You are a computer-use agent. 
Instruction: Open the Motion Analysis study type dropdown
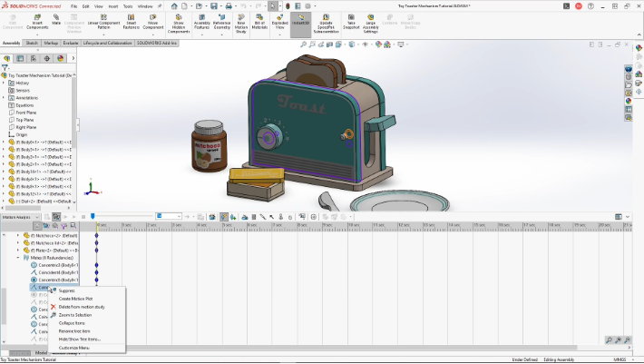20,217
